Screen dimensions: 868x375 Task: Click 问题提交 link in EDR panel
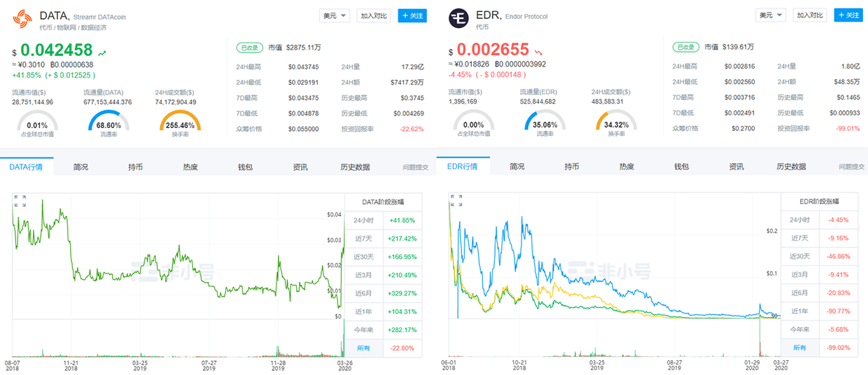851,167
